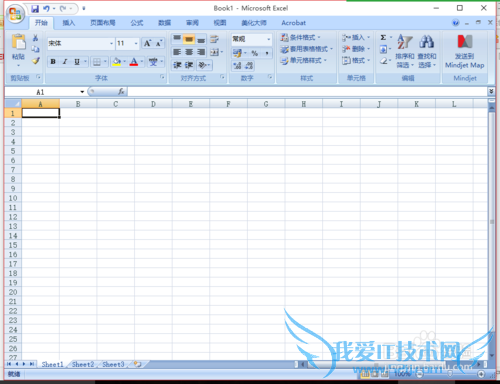Open text orientation options
The width and height of the screenshot is (500, 384).
203,65
